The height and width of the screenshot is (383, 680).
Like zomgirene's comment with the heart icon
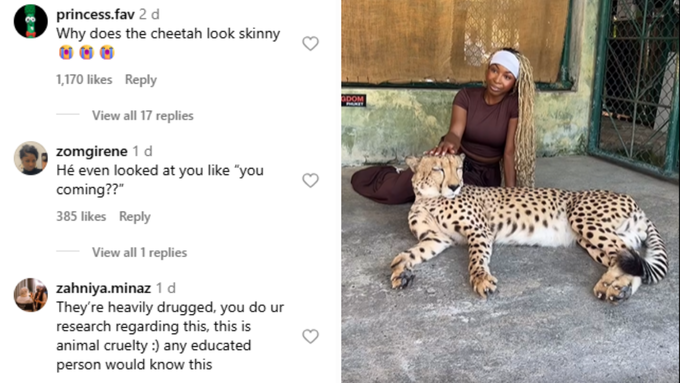coord(310,180)
